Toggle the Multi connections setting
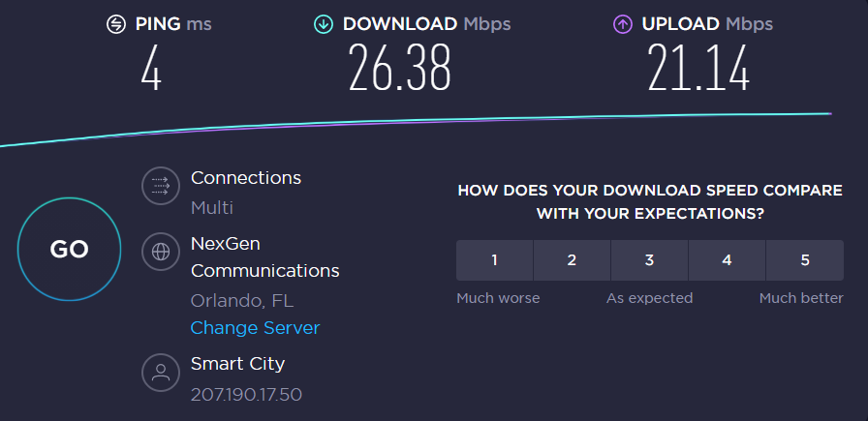The height and width of the screenshot is (421, 868). [212, 208]
